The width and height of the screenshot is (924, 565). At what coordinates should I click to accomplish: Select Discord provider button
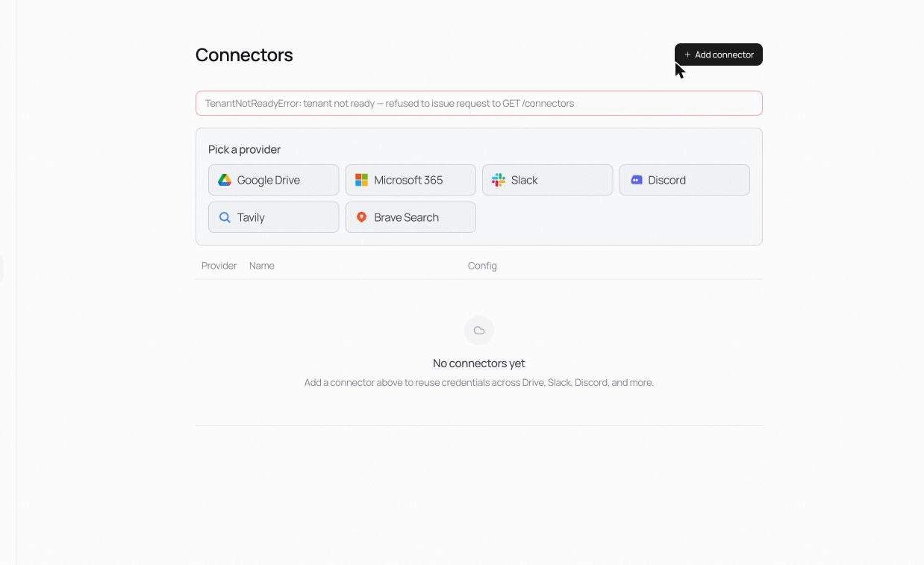click(x=684, y=180)
